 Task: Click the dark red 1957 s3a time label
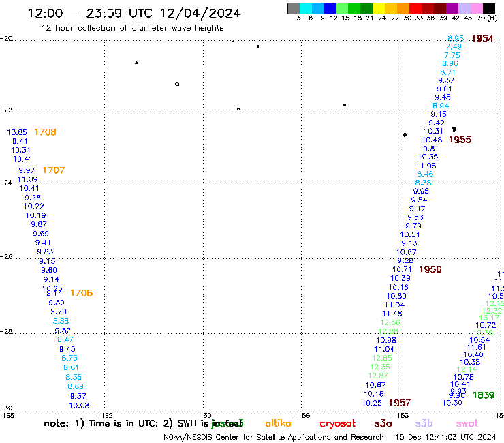pyautogui.click(x=400, y=403)
